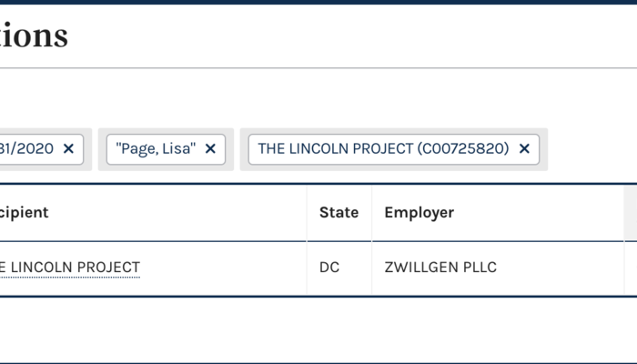Sort by the State column header

(x=339, y=213)
